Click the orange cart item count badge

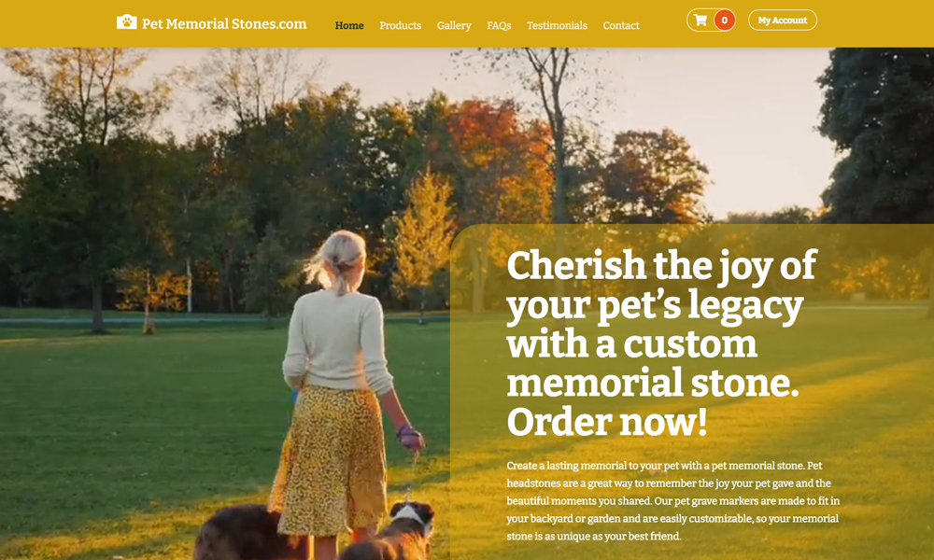[725, 21]
